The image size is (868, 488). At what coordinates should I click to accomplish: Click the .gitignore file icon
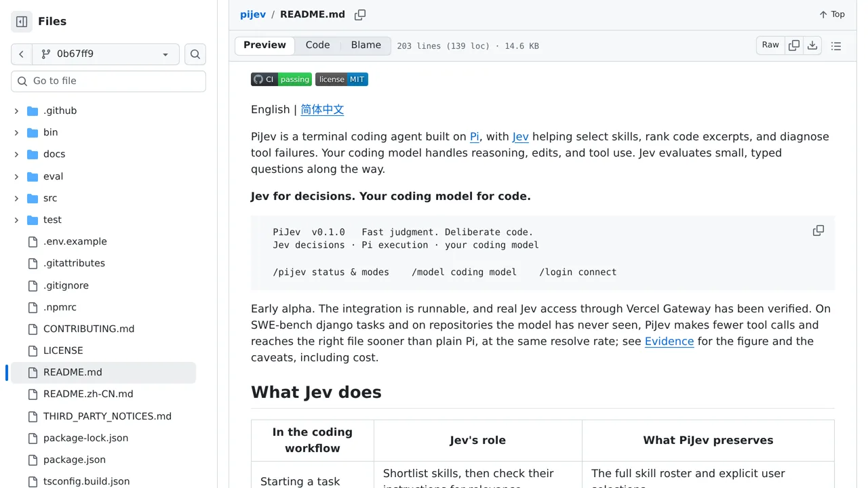tap(33, 285)
